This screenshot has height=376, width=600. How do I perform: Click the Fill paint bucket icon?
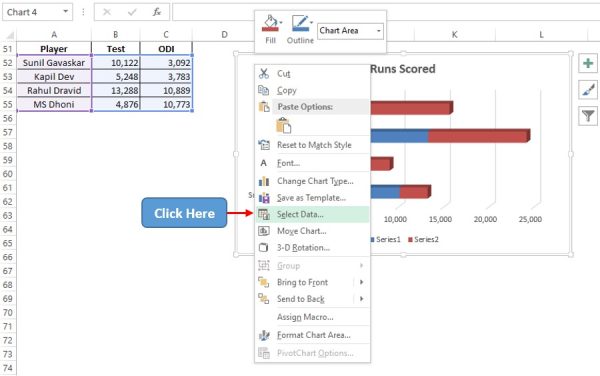271,24
